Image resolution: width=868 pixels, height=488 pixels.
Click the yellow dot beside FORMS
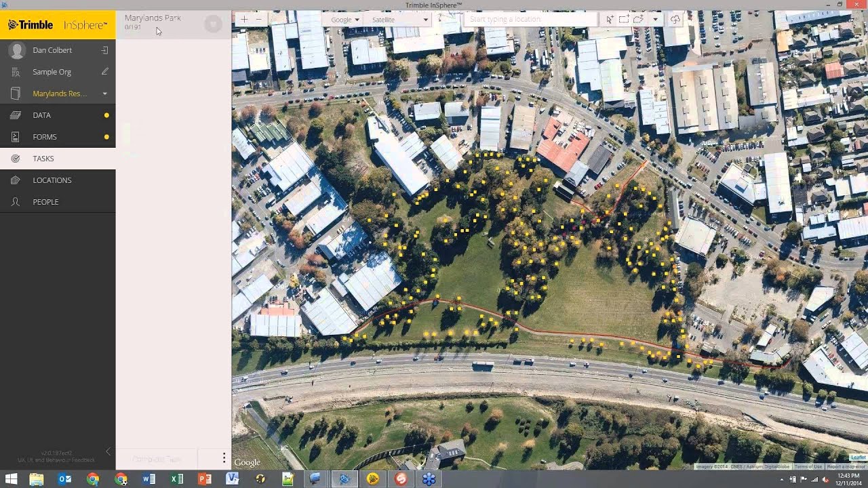(106, 137)
